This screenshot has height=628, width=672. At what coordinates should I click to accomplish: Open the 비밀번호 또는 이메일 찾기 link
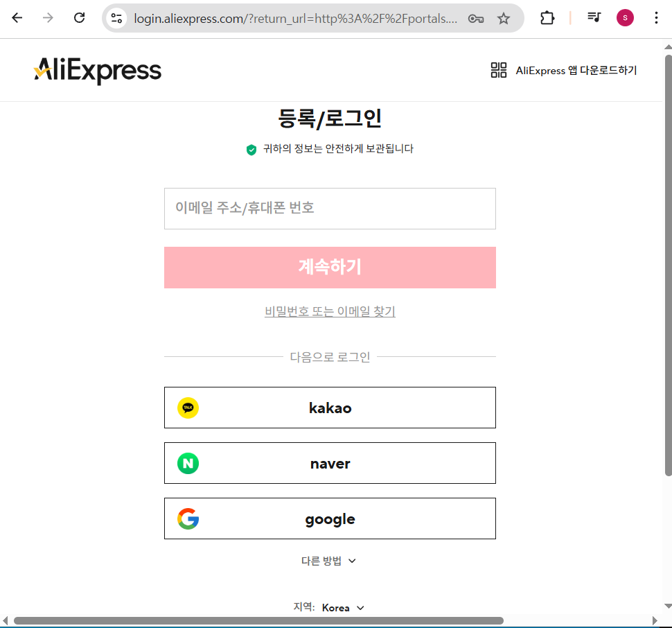point(330,311)
